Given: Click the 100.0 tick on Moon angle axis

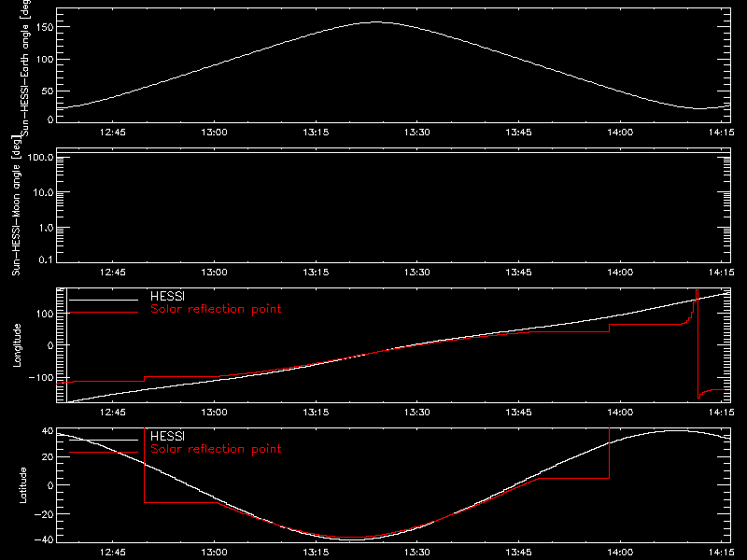Looking at the screenshot, I should pyautogui.click(x=40, y=157).
